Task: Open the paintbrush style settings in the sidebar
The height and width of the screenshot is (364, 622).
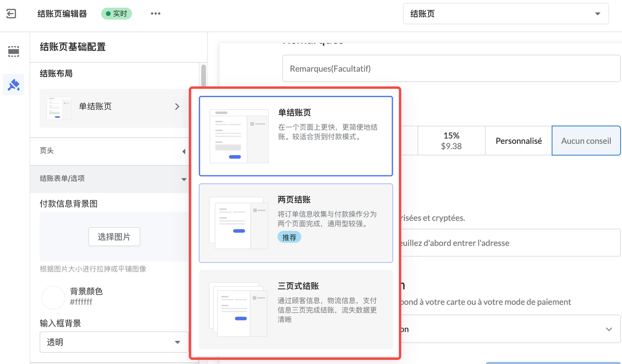Action: point(13,84)
